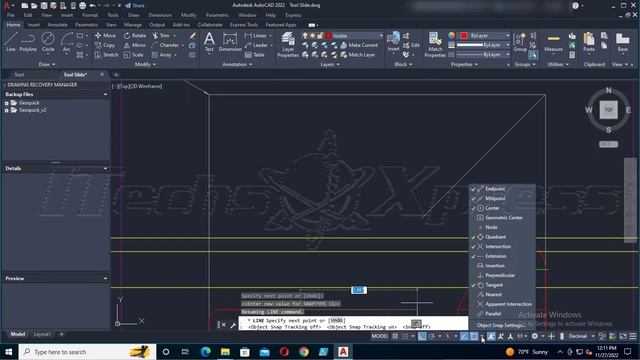The height and width of the screenshot is (360, 640).
Task: Activate the Mirror command
Action: point(135,45)
